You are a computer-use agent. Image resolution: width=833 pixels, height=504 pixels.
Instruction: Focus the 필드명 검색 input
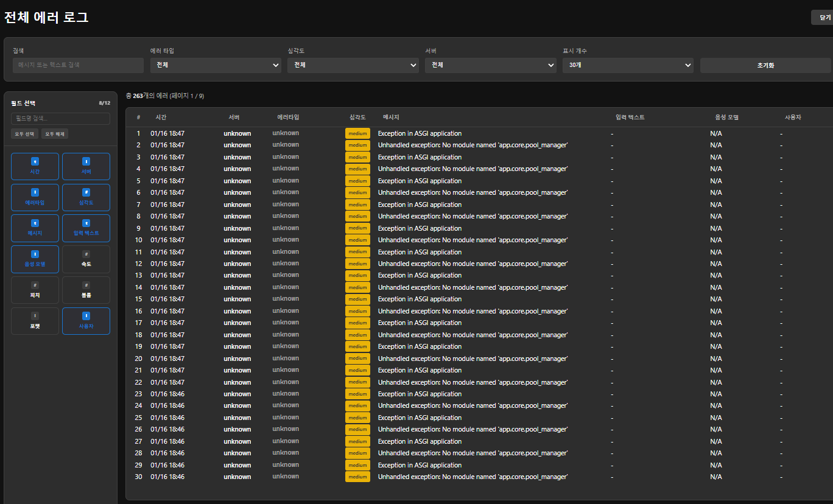[x=60, y=119]
